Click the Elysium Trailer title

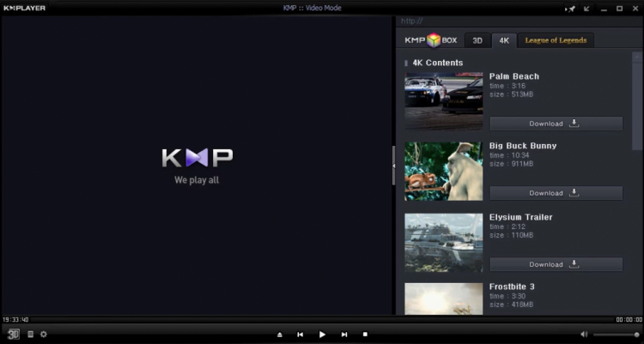(521, 217)
